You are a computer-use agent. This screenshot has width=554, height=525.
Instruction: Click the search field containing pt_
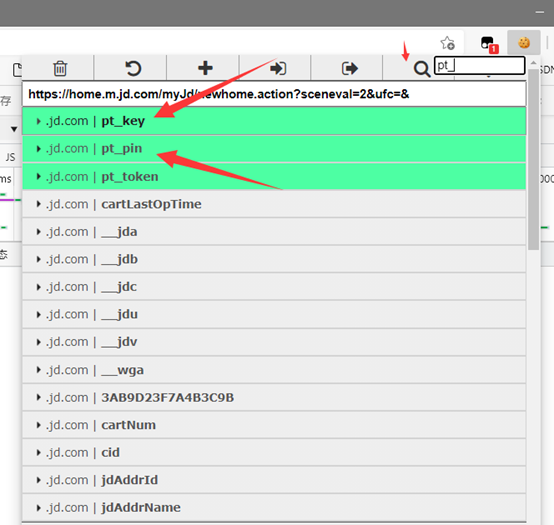pyautogui.click(x=479, y=65)
